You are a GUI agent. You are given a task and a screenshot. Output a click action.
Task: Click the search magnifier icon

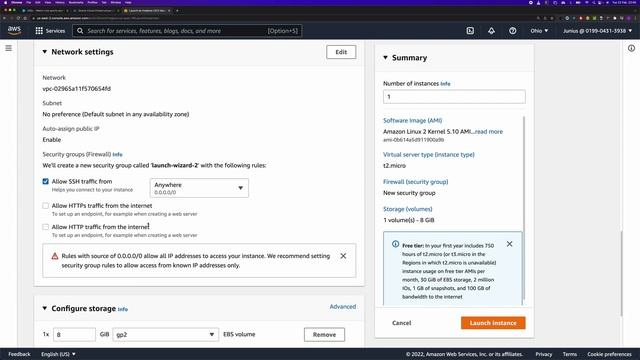pos(80,31)
